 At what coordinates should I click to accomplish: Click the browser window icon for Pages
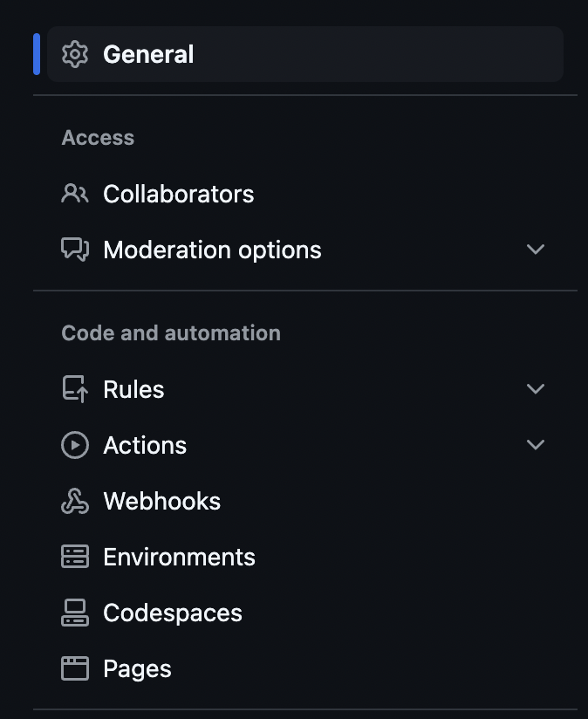[75, 668]
